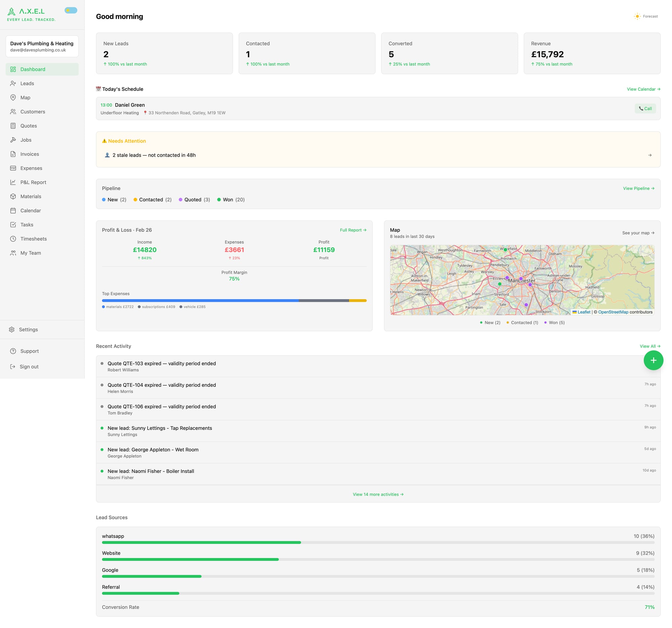Expand View 14 more activities
This screenshot has width=672, height=628.
378,494
